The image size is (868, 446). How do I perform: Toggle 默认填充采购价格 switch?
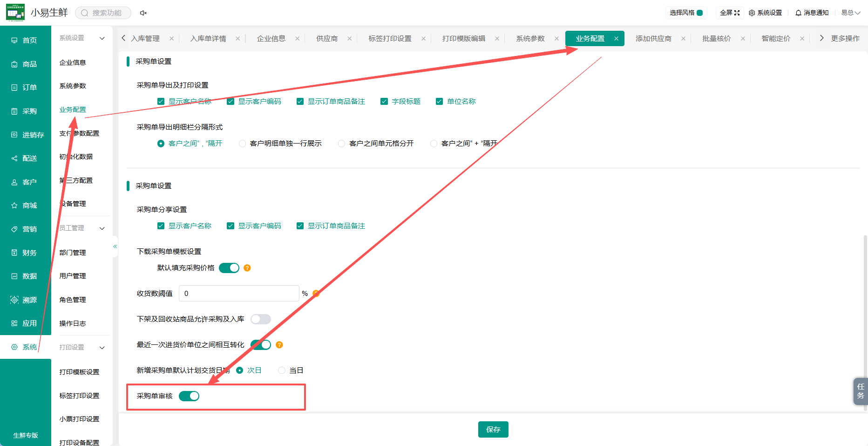point(229,268)
